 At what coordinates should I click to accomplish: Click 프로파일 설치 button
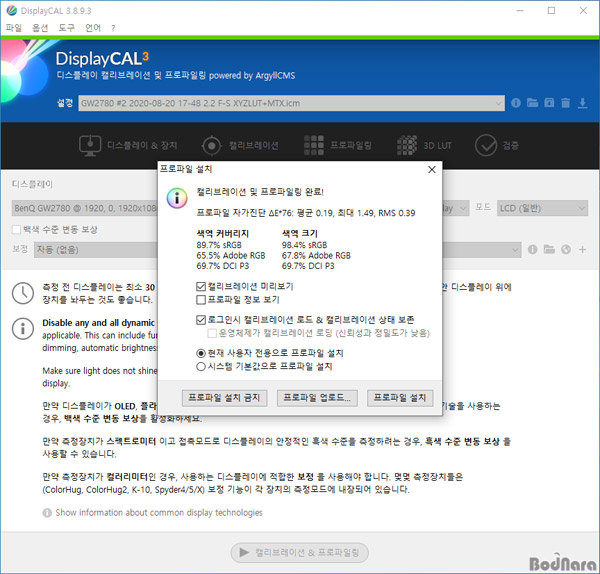click(400, 398)
